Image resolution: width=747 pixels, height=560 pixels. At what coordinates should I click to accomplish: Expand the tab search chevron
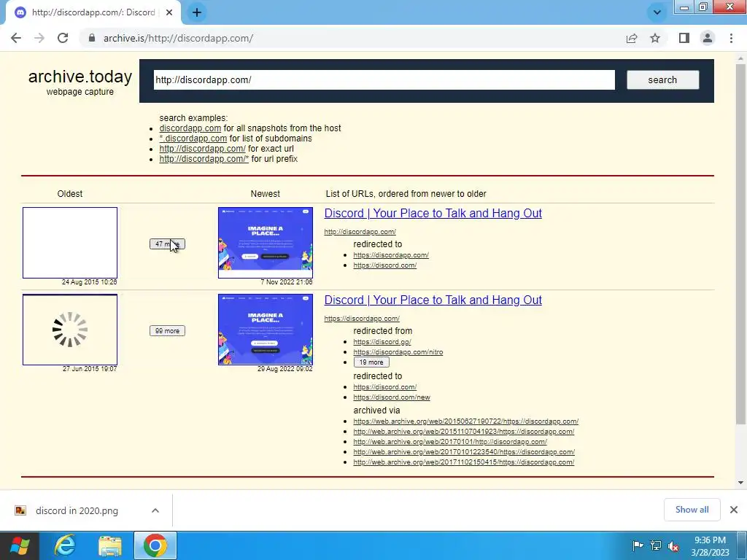coord(657,12)
